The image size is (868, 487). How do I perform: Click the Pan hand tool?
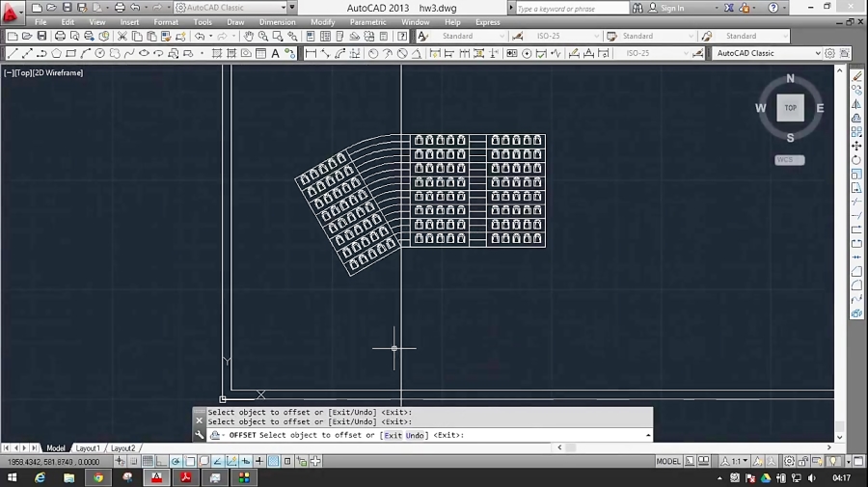tap(249, 36)
